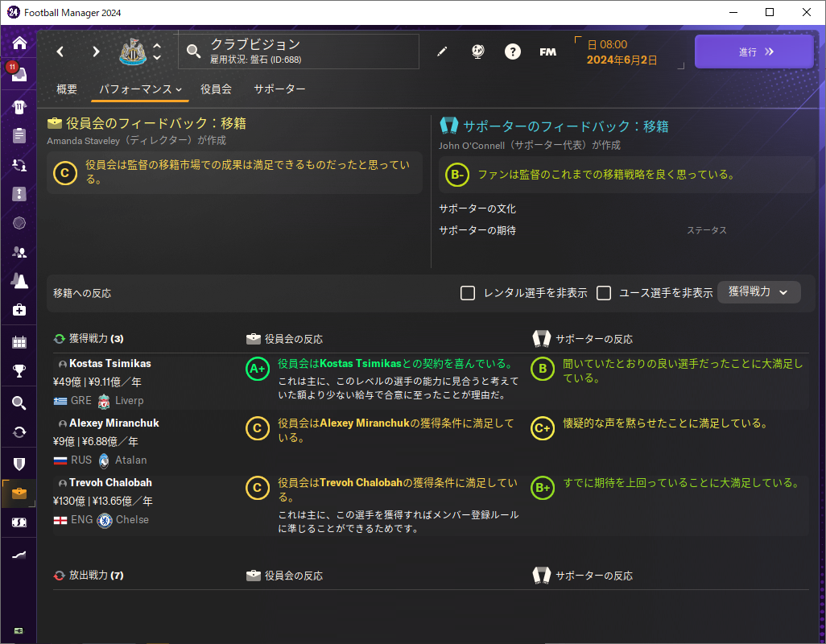Click the club switcher up-down chevrons
Screen dimensions: 826x644
(x=157, y=52)
